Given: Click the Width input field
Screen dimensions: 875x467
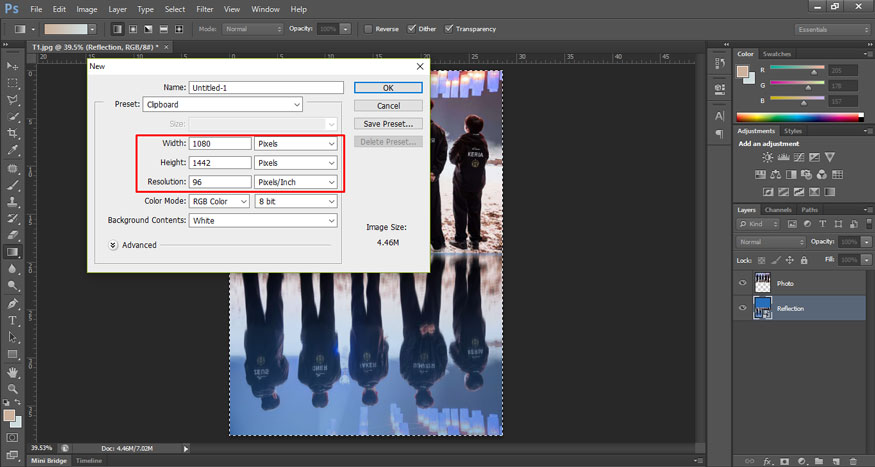Looking at the screenshot, I should (x=220, y=144).
